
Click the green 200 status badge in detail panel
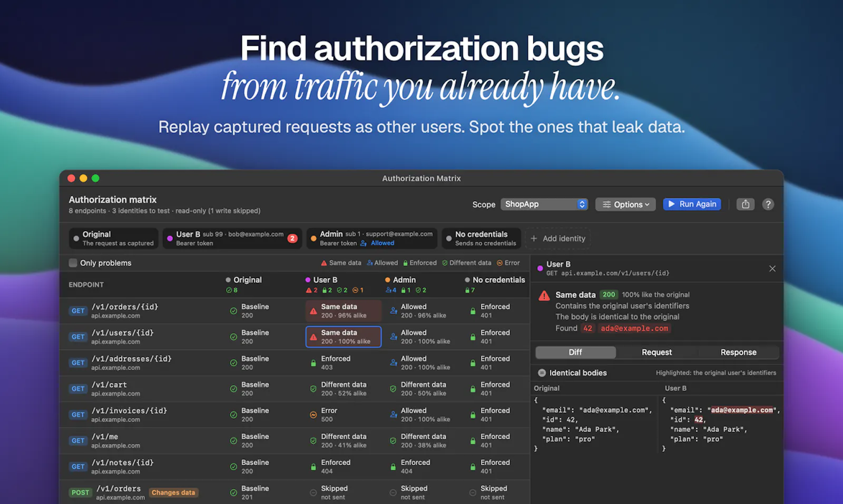(609, 295)
